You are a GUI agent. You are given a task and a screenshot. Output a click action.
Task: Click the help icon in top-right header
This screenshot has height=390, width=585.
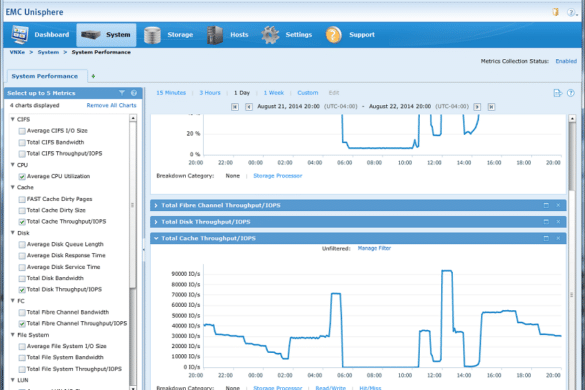click(x=571, y=12)
